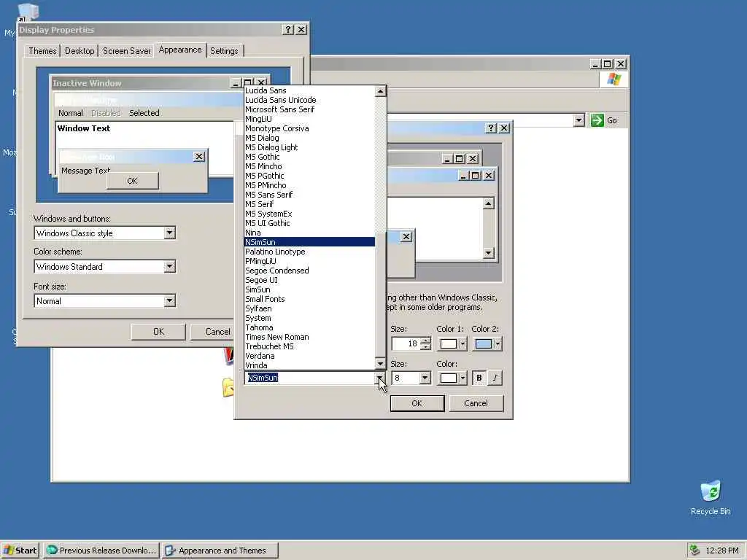This screenshot has width=747, height=560.
Task: Click Cancel in the Advanced Appearance dialog
Action: tap(476, 403)
